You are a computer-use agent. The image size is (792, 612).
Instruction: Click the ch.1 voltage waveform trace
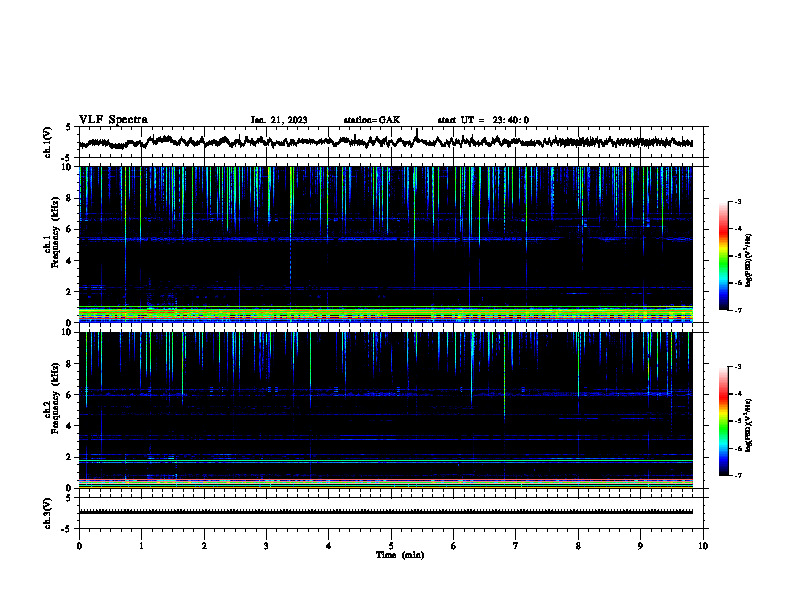click(x=385, y=141)
